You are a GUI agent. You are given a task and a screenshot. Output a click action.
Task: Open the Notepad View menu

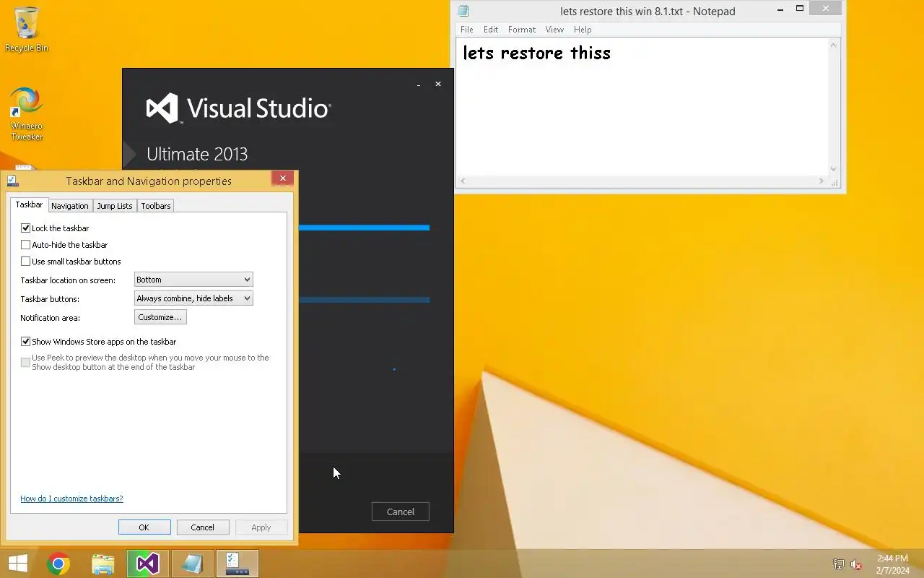[554, 30]
